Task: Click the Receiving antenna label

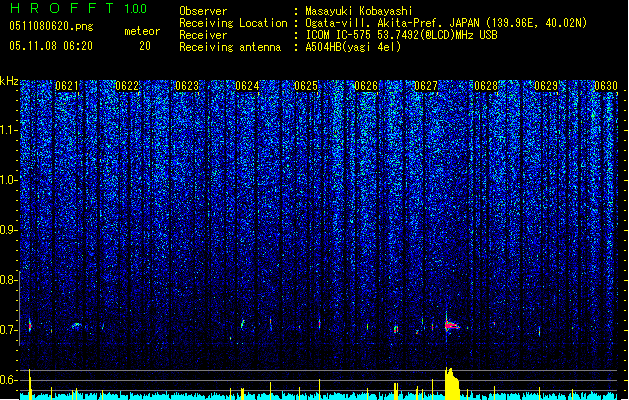Action: click(x=230, y=47)
